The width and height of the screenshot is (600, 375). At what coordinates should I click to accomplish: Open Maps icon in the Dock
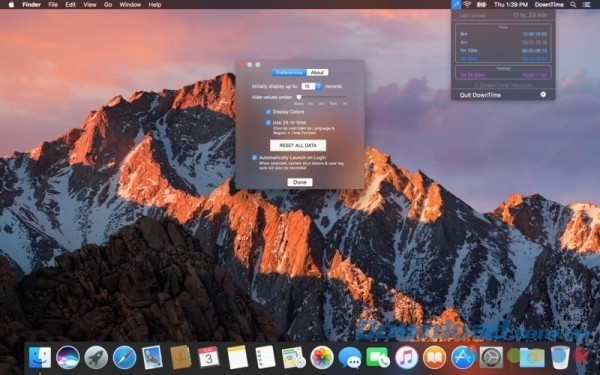click(293, 357)
